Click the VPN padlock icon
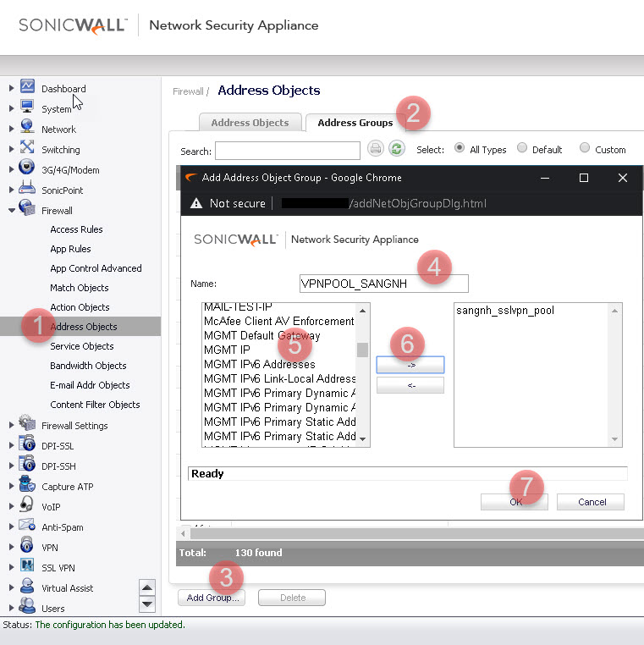This screenshot has height=645, width=644. (x=27, y=544)
